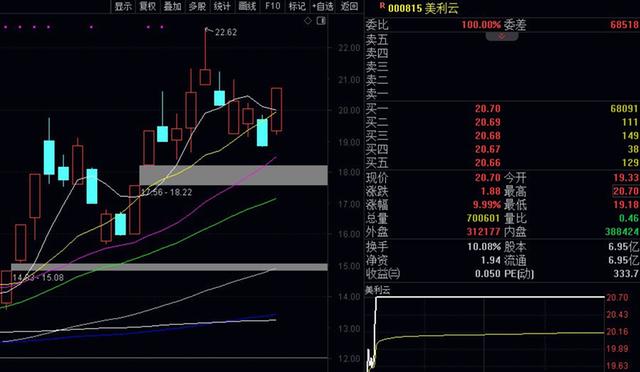Click the 返回 back button
Image resolution: width=640 pixels, height=372 pixels.
pyautogui.click(x=349, y=6)
